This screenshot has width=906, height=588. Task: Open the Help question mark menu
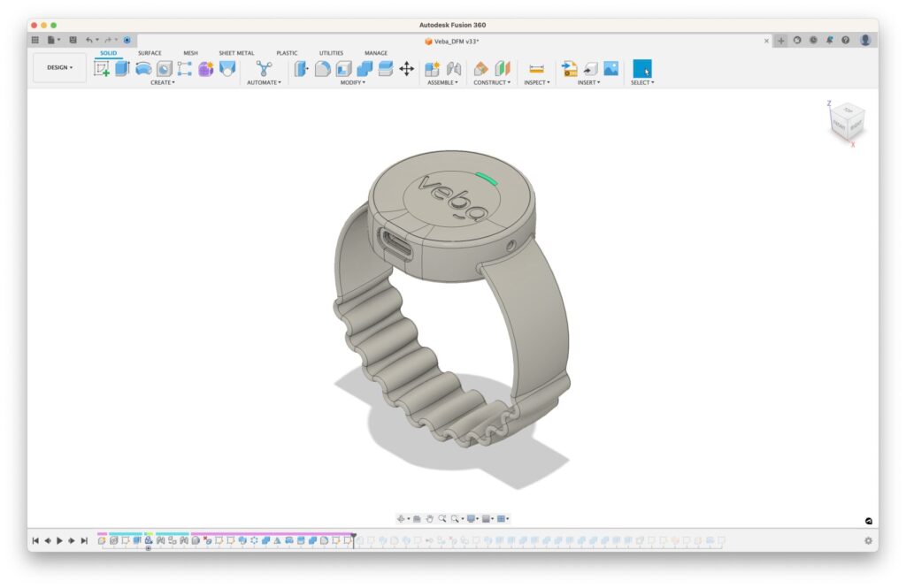coord(845,40)
